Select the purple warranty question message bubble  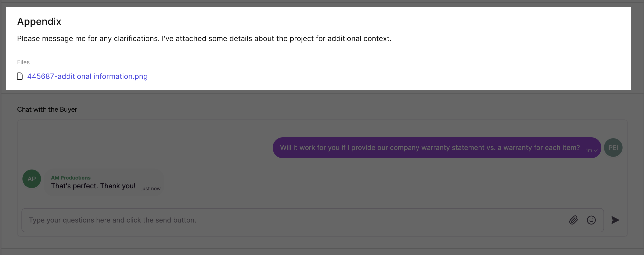[425, 148]
